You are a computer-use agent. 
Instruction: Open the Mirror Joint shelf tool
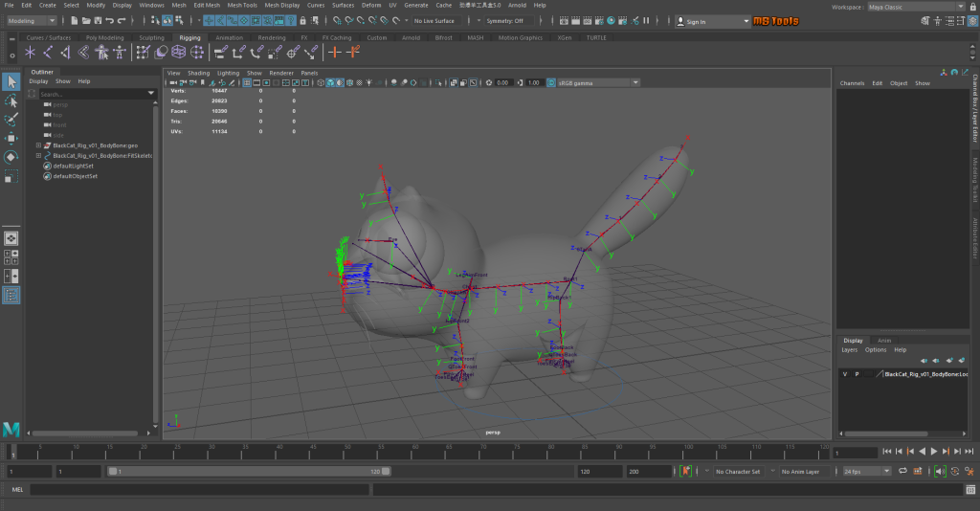point(83,53)
